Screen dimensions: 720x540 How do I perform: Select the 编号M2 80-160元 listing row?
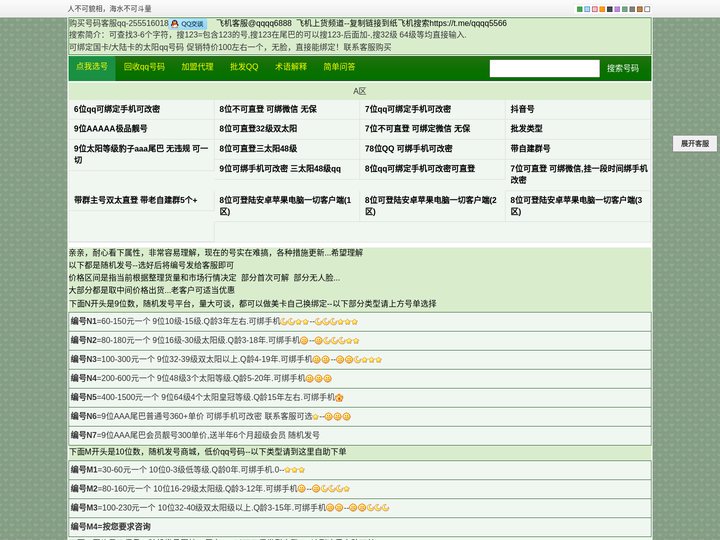(360, 489)
